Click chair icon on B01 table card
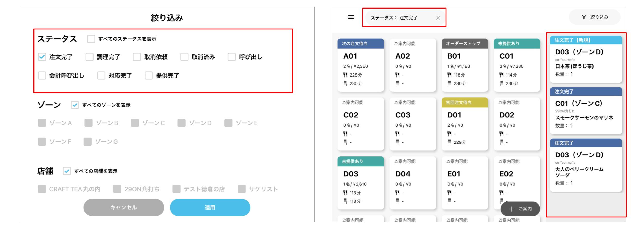The width and height of the screenshot is (644, 228). click(x=450, y=83)
